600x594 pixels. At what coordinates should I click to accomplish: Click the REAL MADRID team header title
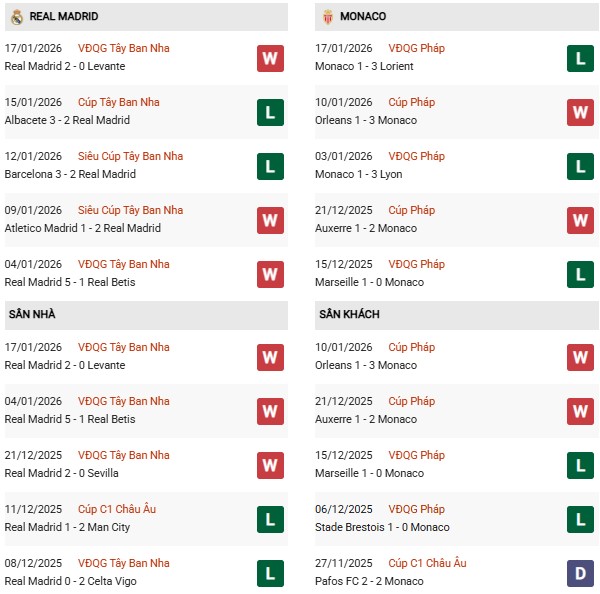click(x=64, y=17)
